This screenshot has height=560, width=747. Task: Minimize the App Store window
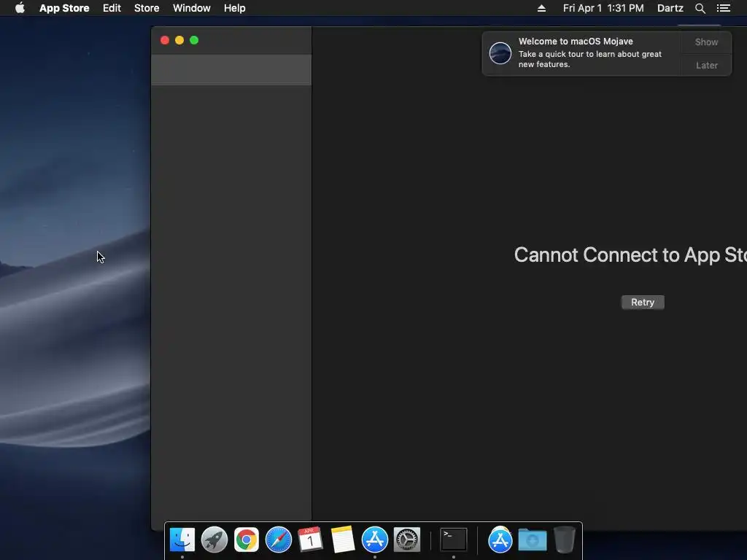coord(179,41)
